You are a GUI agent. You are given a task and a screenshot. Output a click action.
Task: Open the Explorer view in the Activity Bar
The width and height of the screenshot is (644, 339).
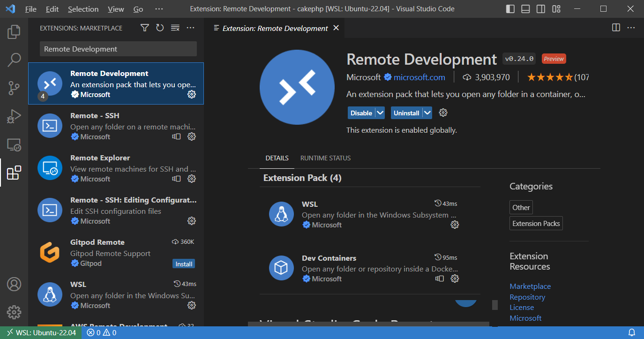coord(14,31)
